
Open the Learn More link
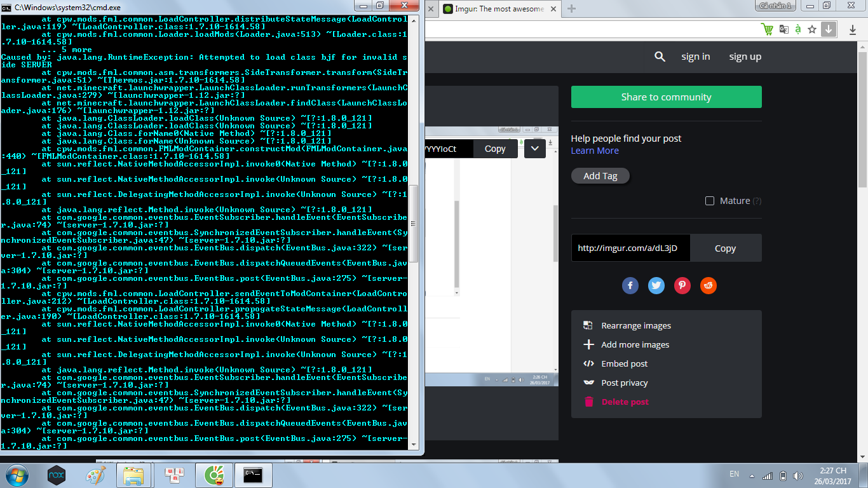pos(595,151)
